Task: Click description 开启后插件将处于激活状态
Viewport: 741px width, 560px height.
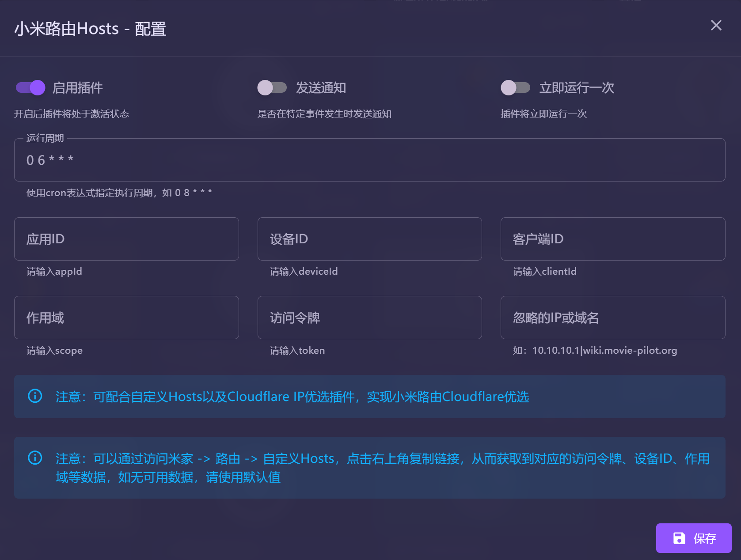Action: [x=72, y=114]
